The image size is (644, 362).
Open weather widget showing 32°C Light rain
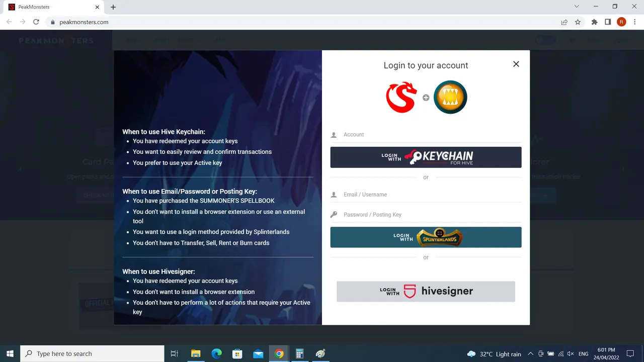click(494, 354)
